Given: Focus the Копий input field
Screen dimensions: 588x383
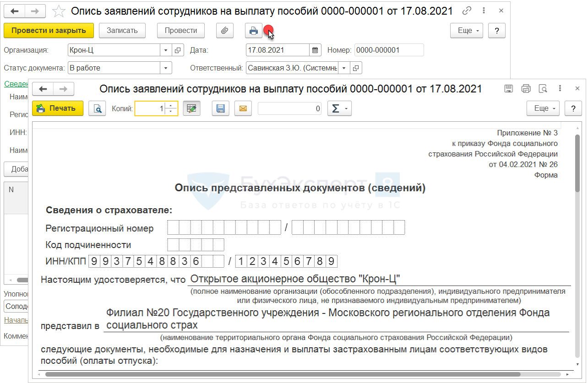Looking at the screenshot, I should [150, 108].
